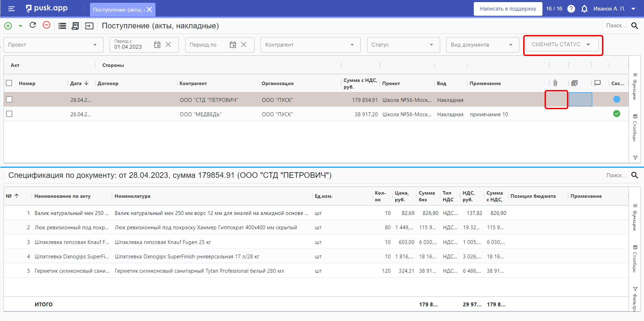Close the Поступление tab

tap(149, 9)
